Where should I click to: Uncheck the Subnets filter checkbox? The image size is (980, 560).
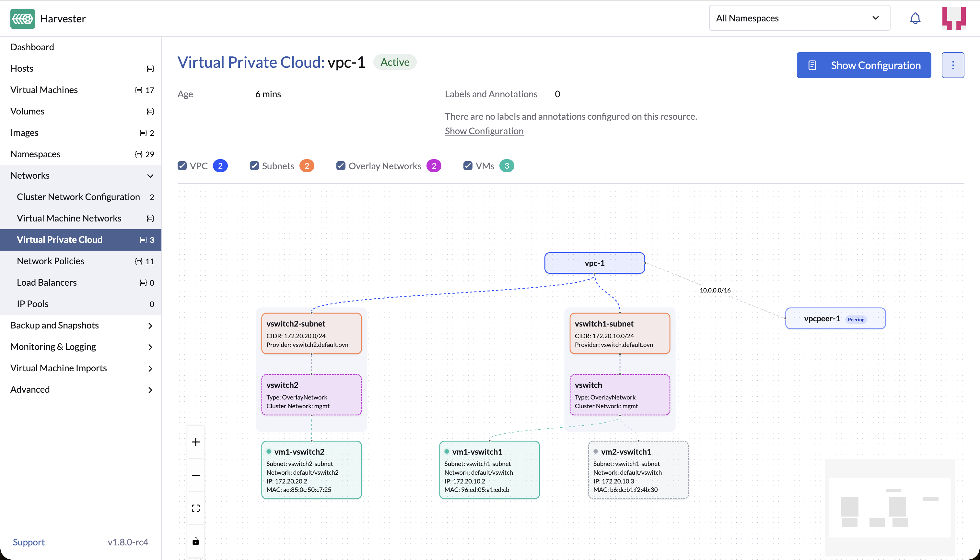[x=254, y=166]
